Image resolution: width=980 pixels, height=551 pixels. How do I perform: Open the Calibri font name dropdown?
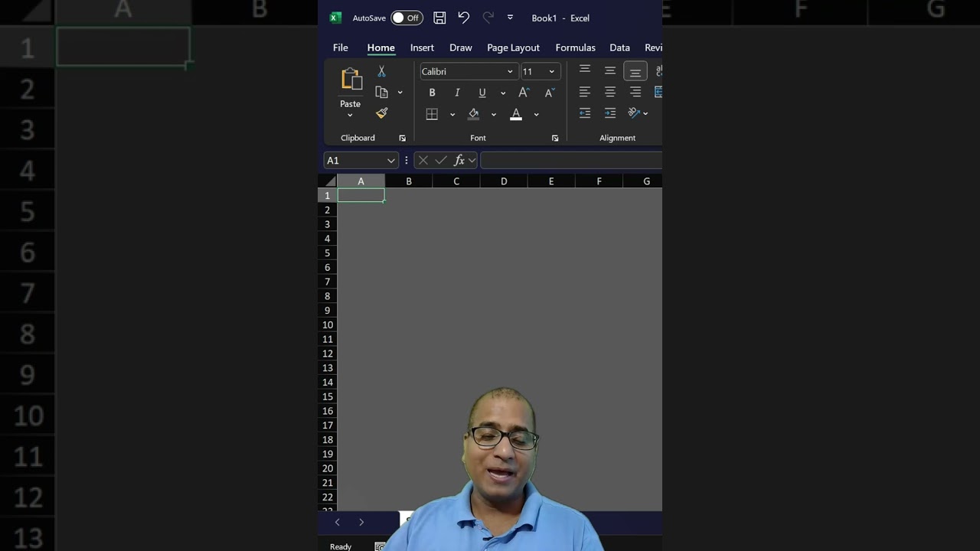pos(509,72)
